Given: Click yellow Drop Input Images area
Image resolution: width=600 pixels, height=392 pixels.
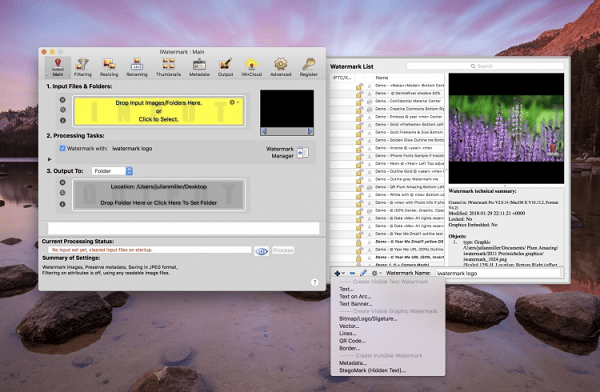Looking at the screenshot, I should point(159,111).
